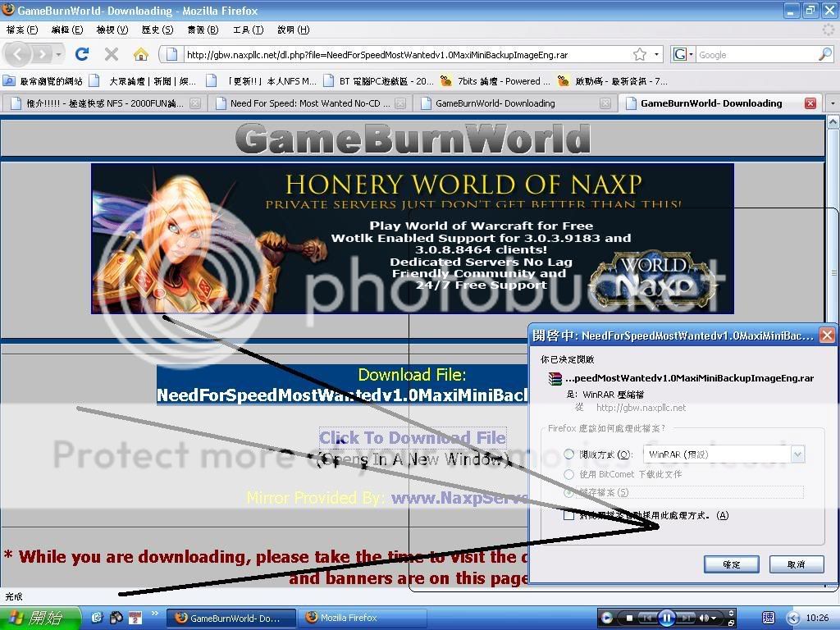840x630 pixels.
Task: Close the active GameBurnWorld tab
Action: pyautogui.click(x=810, y=103)
